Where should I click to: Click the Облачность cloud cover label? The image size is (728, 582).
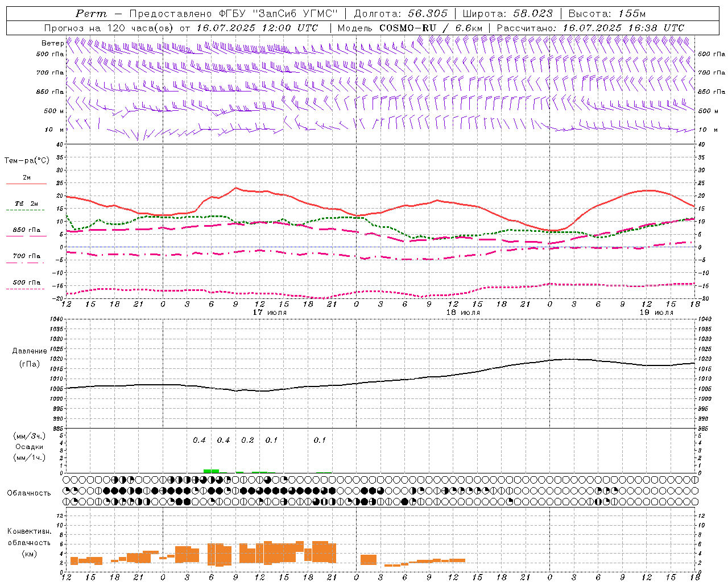point(29,493)
